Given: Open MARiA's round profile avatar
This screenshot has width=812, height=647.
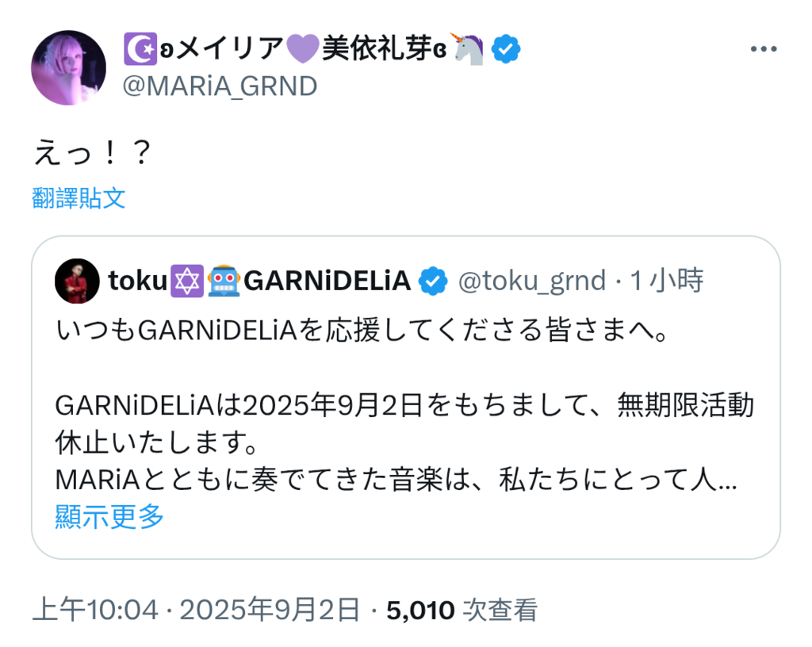Looking at the screenshot, I should coord(68,67).
